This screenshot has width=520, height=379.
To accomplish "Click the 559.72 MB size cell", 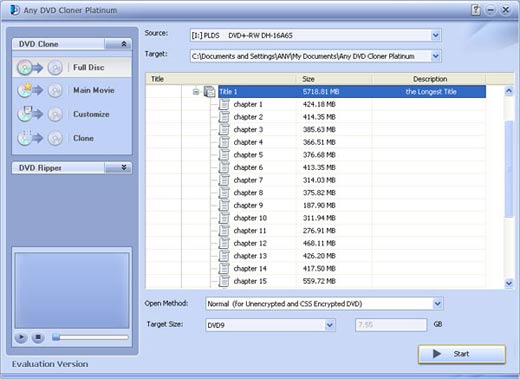I will [319, 282].
